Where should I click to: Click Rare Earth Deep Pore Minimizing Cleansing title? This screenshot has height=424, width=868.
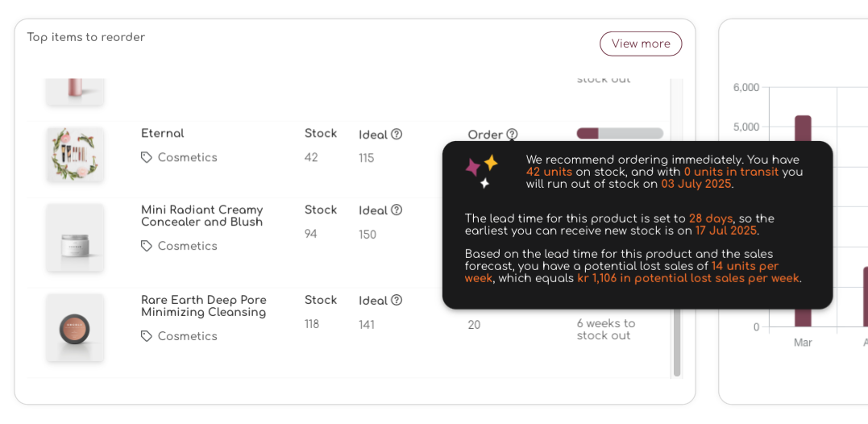tap(204, 306)
